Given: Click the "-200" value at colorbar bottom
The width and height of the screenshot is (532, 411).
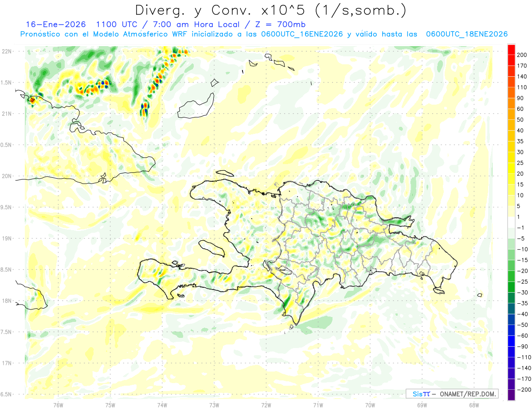Looking at the screenshot, I should (524, 390).
